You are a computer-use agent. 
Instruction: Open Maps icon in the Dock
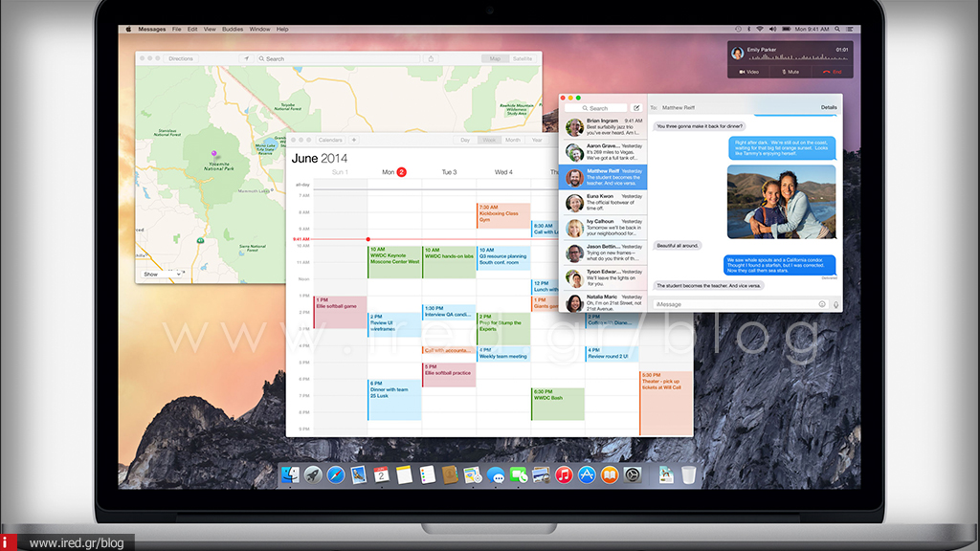[473, 475]
